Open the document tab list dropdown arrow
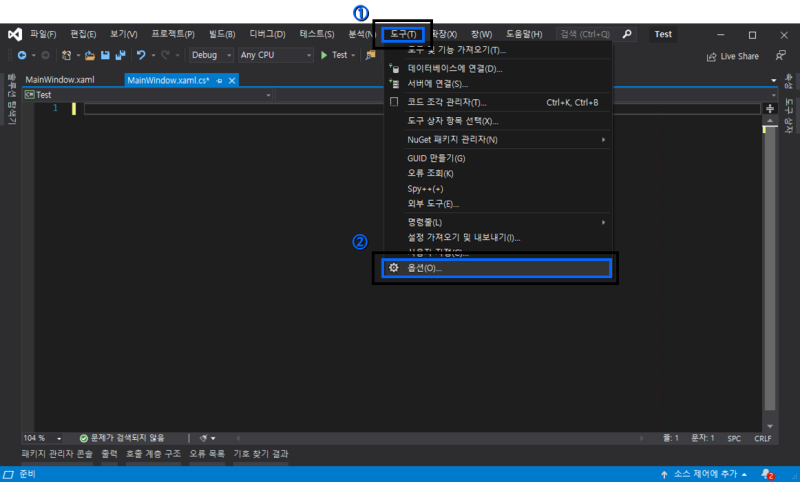The height and width of the screenshot is (482, 800). click(x=773, y=81)
